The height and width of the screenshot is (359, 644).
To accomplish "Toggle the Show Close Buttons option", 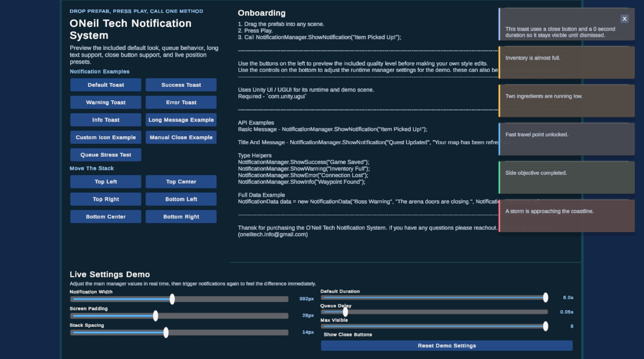I will pos(348,334).
